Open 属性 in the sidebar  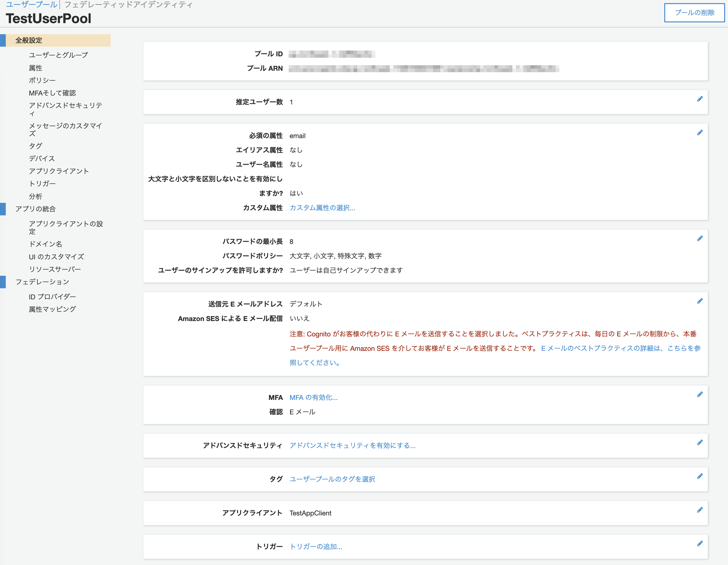(35, 68)
